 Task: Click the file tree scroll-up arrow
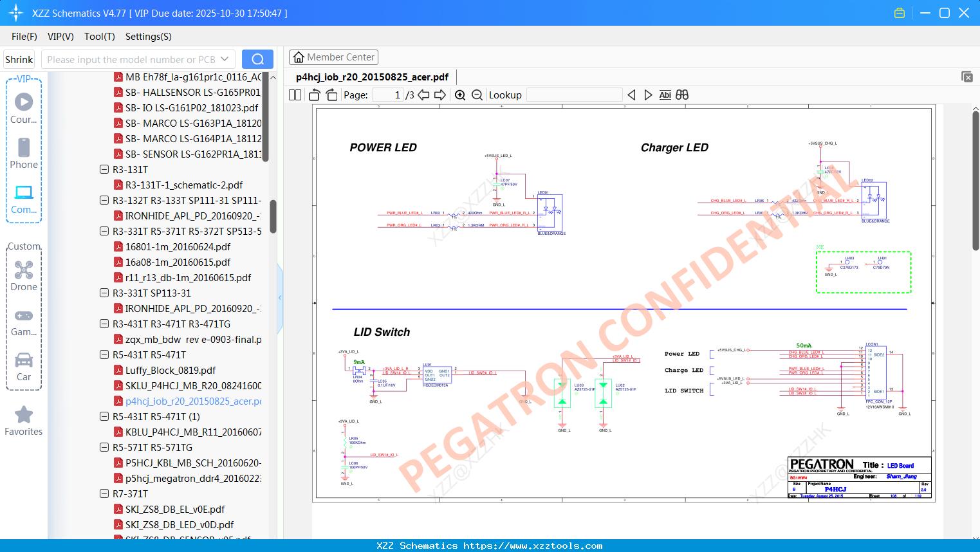(273, 77)
